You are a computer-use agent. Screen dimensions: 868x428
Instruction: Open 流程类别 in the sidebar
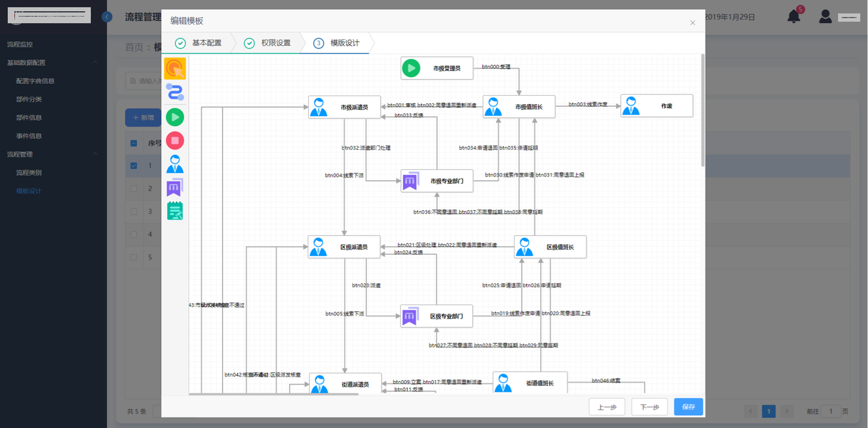[29, 172]
